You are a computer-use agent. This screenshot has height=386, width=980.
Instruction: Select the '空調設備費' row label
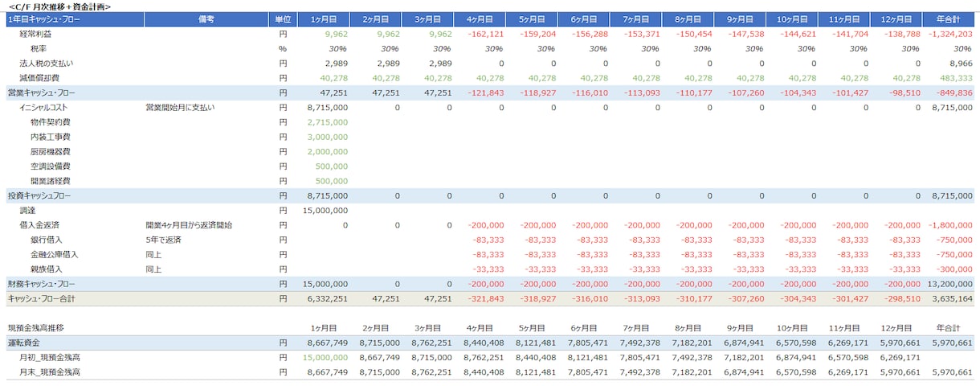(x=50, y=166)
